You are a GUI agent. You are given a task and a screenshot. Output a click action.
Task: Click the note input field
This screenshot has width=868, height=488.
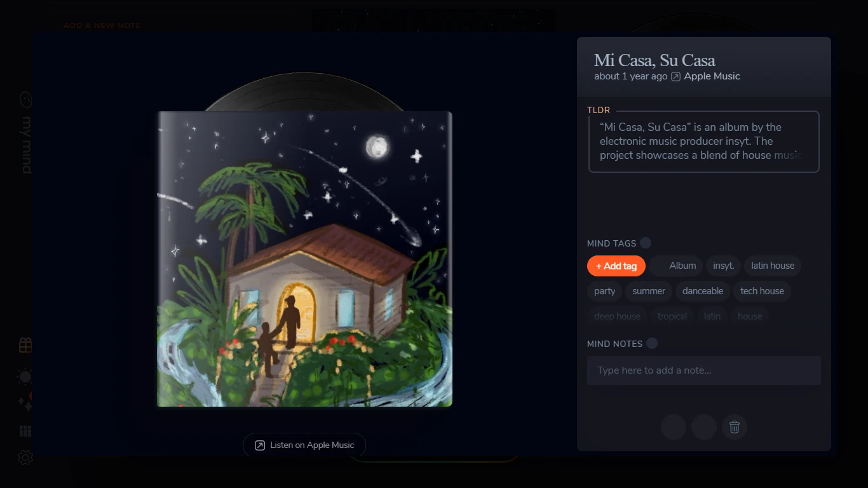[x=704, y=370]
